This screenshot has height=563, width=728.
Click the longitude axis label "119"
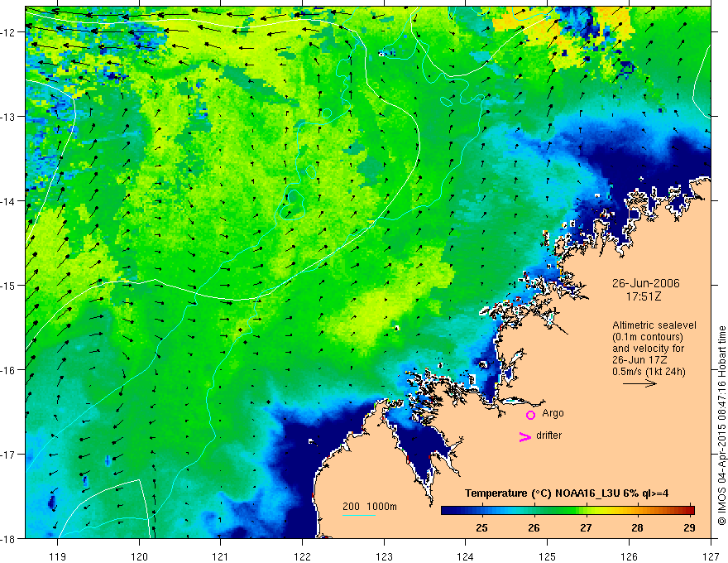coord(58,556)
